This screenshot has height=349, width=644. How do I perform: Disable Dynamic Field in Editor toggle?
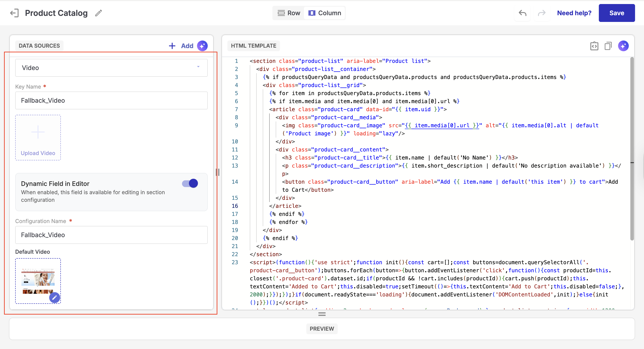190,183
